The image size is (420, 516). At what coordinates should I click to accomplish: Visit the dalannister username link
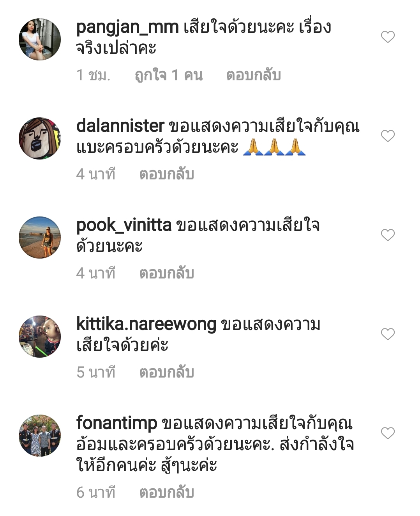tap(120, 126)
